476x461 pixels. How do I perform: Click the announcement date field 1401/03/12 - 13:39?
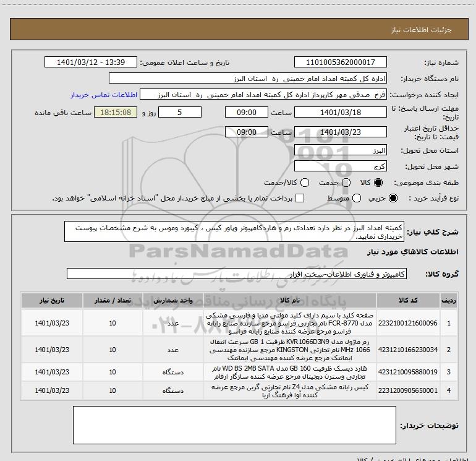91,62
